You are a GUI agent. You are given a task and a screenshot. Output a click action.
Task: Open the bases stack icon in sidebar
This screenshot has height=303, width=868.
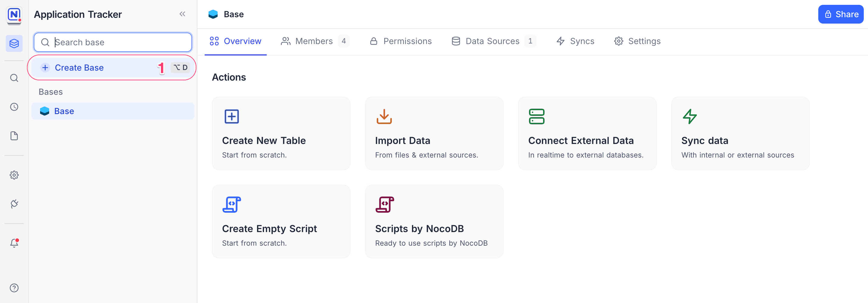[14, 43]
